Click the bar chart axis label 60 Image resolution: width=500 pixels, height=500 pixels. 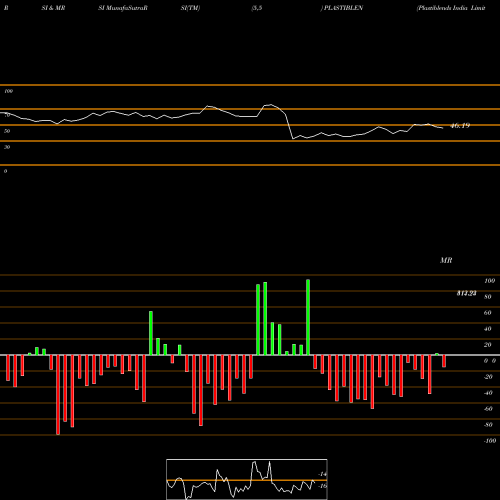click(x=487, y=313)
